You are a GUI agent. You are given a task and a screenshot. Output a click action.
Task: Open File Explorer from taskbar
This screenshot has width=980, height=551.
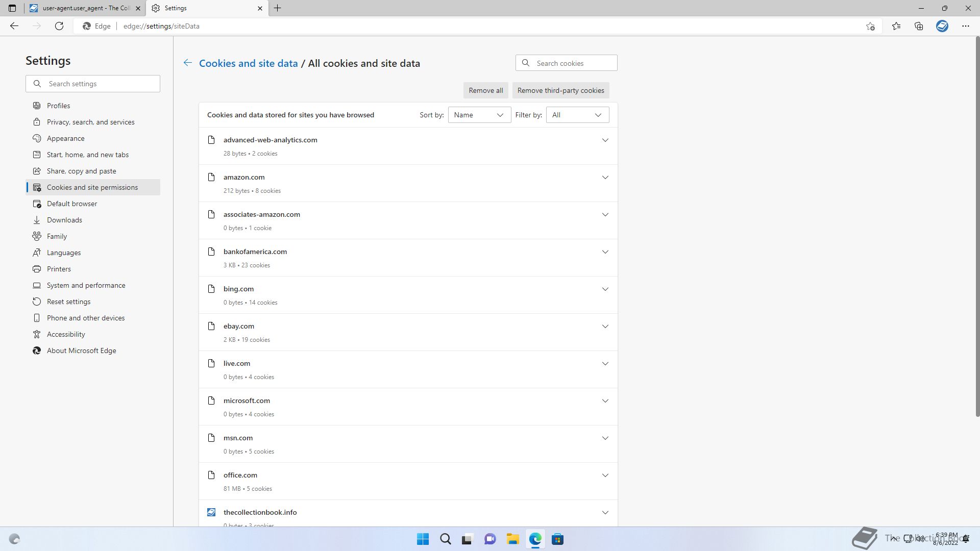pos(512,539)
